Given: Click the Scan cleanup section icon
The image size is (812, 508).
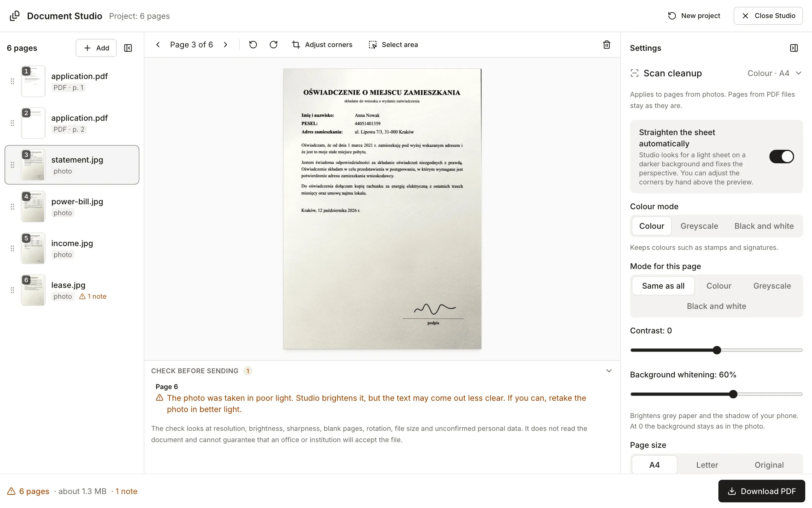Looking at the screenshot, I should pyautogui.click(x=635, y=73).
